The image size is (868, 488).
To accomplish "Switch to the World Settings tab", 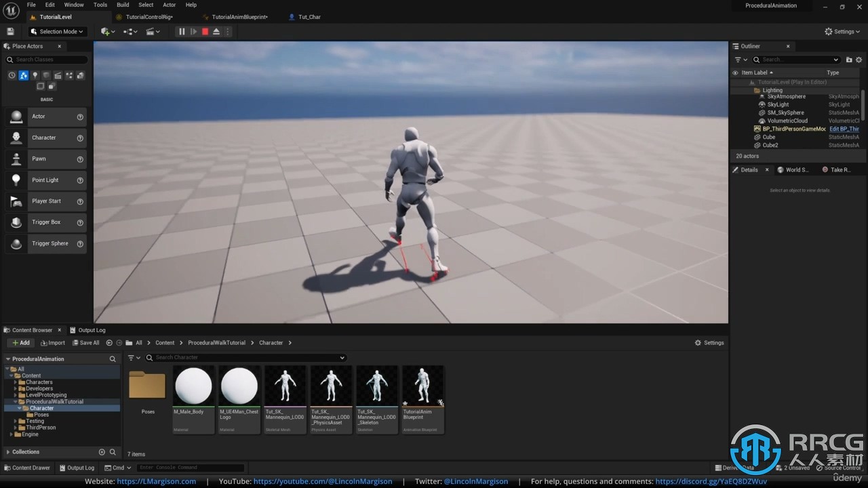I will (x=793, y=170).
